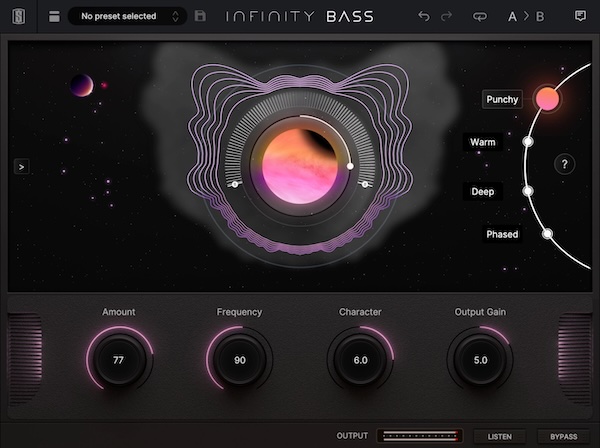Image resolution: width=600 pixels, height=448 pixels.
Task: Open the preset browser list icon
Action: pos(54,16)
